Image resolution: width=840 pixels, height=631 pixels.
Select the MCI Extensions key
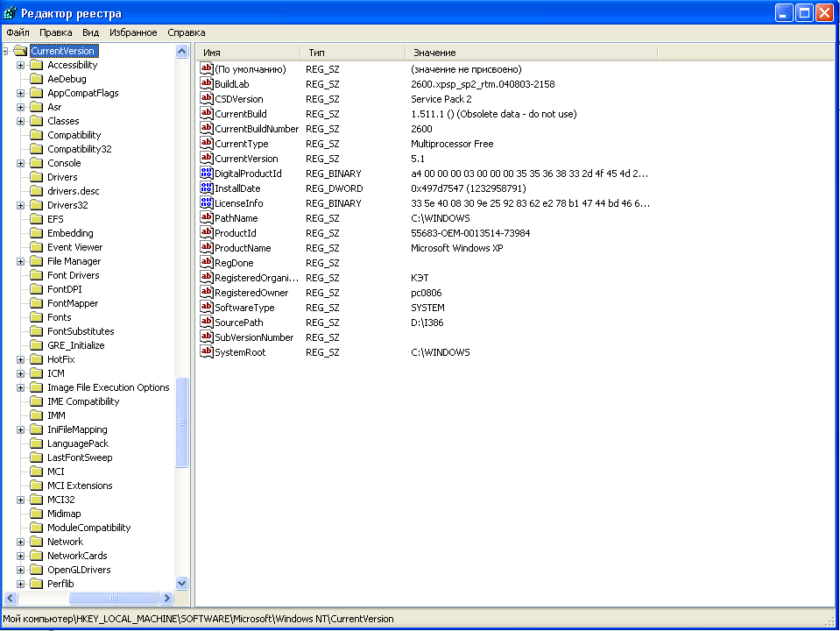click(80, 486)
